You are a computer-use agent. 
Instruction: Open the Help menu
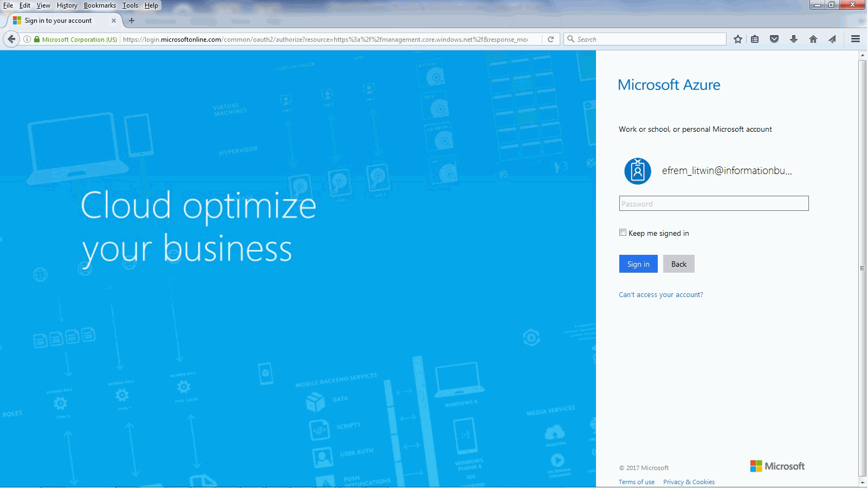pyautogui.click(x=151, y=5)
